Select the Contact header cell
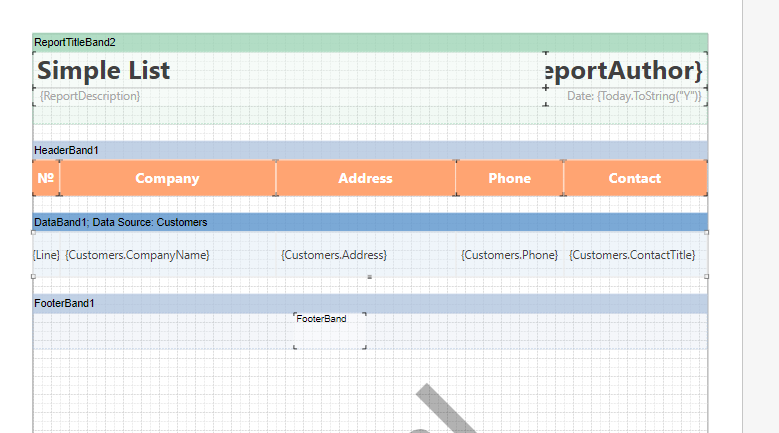The width and height of the screenshot is (779, 433). click(635, 178)
